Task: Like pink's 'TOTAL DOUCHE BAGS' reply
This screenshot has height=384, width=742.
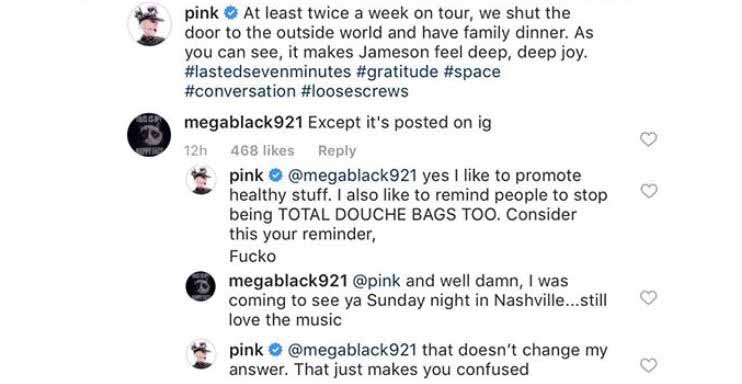Action: pyautogui.click(x=648, y=191)
